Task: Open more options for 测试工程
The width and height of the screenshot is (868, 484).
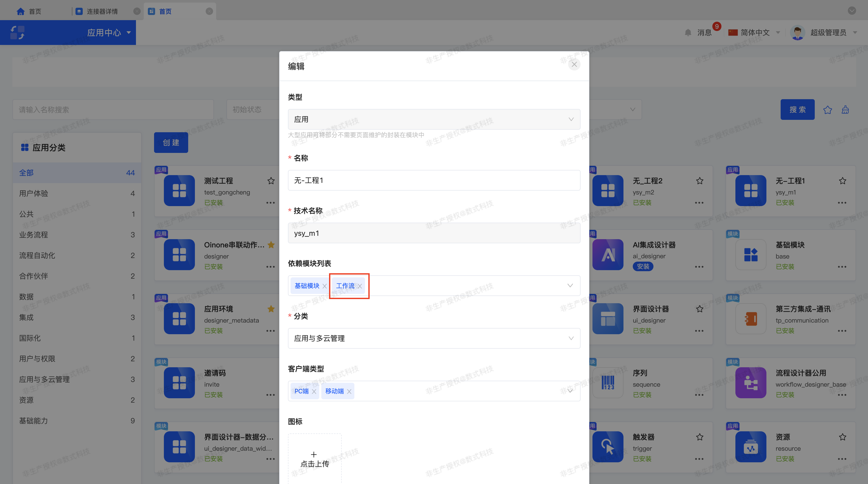Action: coord(271,203)
